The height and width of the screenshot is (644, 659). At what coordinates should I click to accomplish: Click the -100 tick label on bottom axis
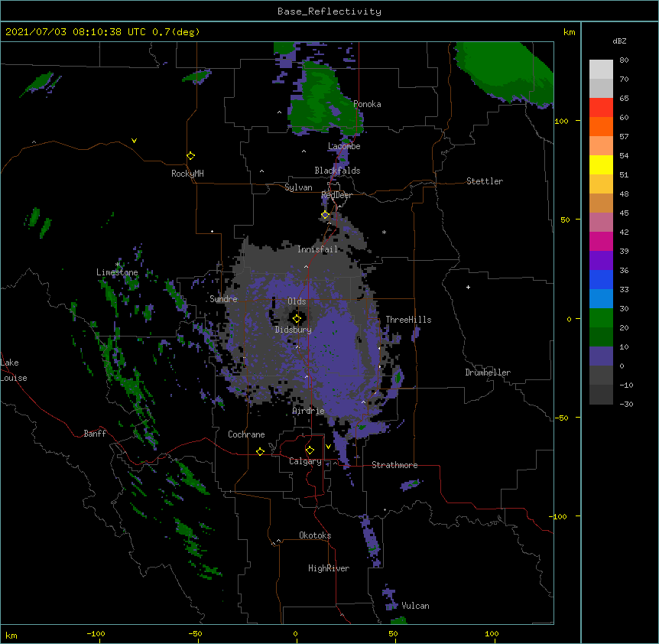tap(96, 633)
